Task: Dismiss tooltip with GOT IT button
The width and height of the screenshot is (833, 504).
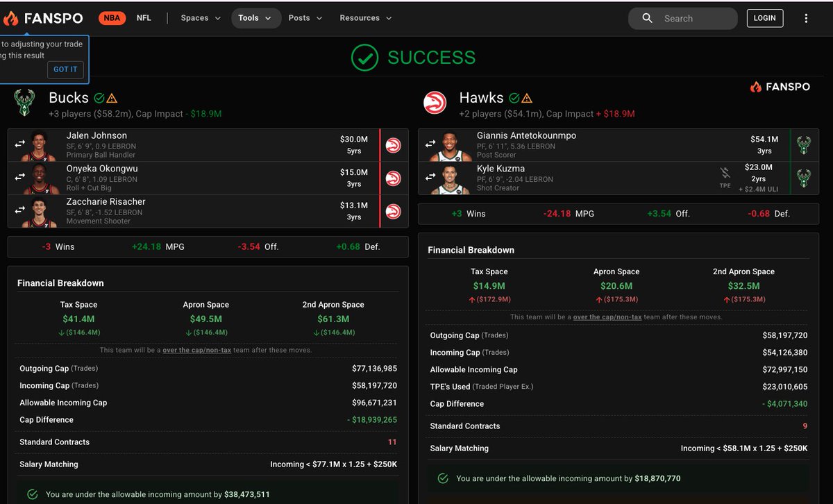Action: pos(66,69)
